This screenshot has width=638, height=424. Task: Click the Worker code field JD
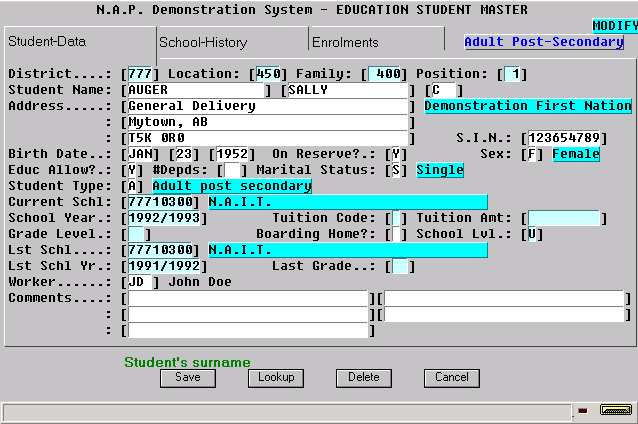point(139,282)
